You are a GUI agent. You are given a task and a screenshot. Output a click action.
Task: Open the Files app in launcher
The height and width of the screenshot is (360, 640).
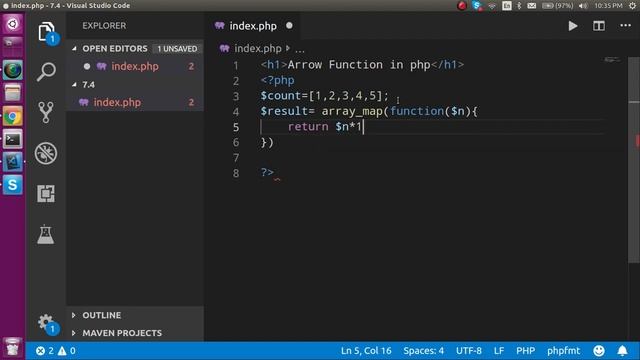click(13, 93)
